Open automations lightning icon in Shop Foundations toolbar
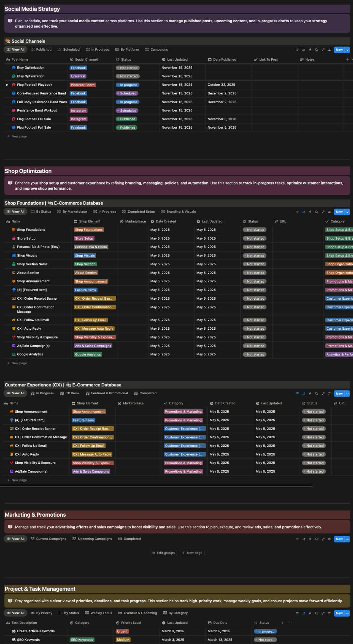353x644 pixels. coord(310,212)
